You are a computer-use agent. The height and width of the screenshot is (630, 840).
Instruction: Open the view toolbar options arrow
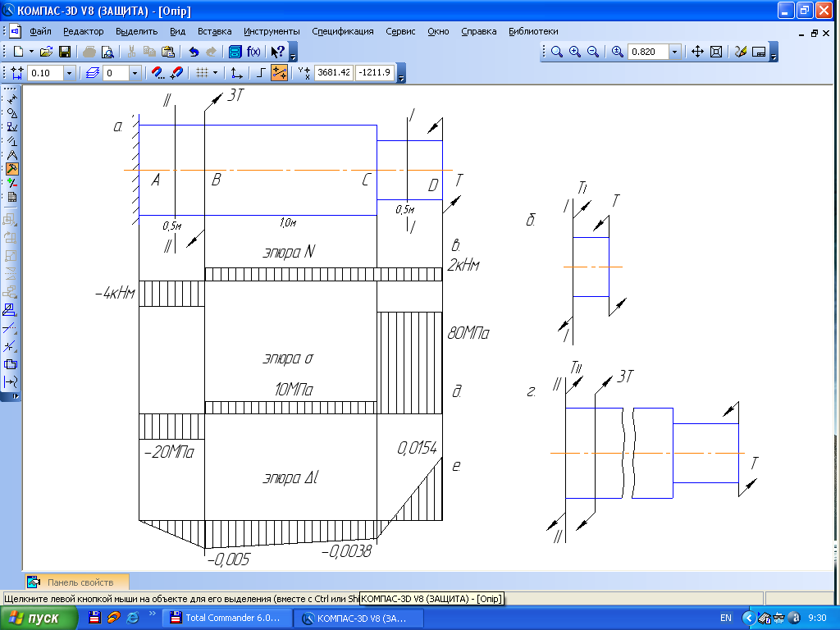774,52
